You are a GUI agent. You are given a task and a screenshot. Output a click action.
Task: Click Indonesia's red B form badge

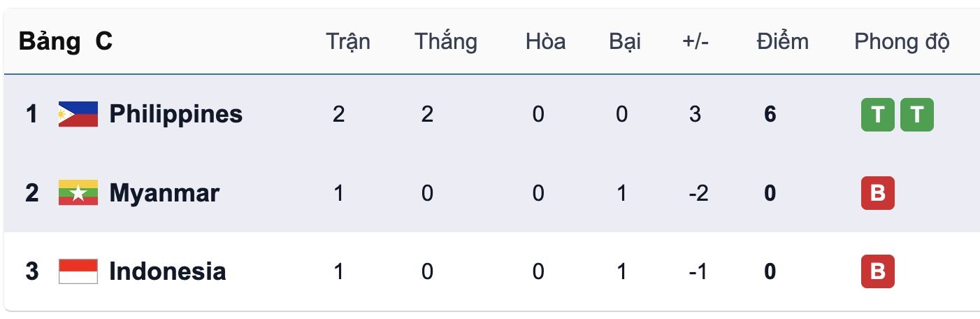pos(877,271)
